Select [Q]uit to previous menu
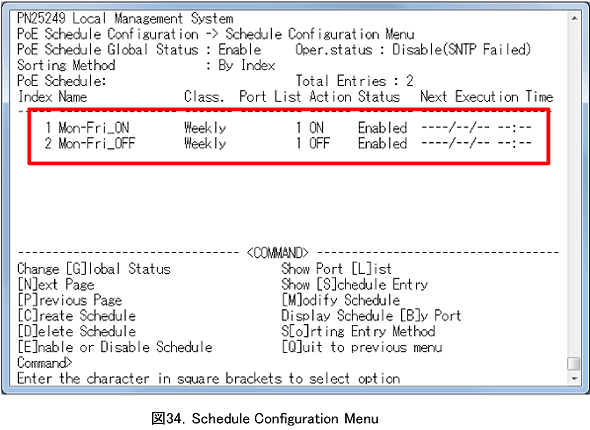 tap(362, 347)
